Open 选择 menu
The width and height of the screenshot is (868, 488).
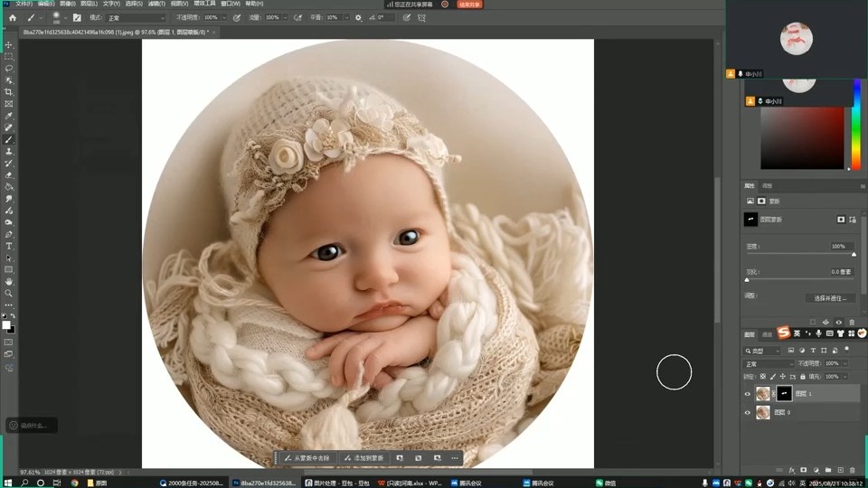point(134,4)
